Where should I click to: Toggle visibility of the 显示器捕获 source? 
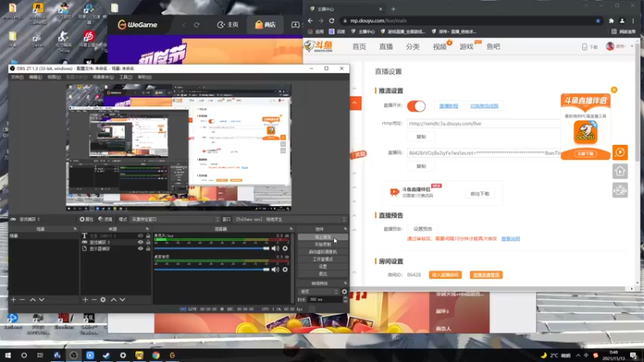click(140, 249)
